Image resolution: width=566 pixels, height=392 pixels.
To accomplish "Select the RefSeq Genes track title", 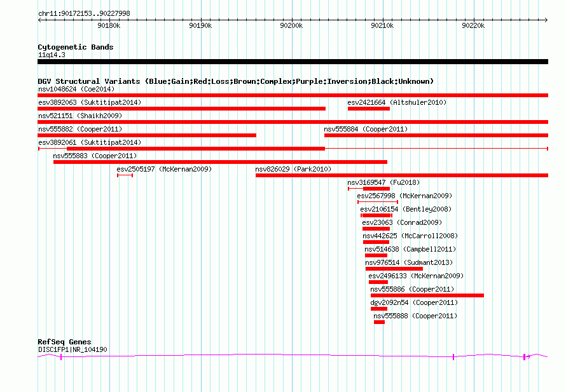I will click(64, 342).
